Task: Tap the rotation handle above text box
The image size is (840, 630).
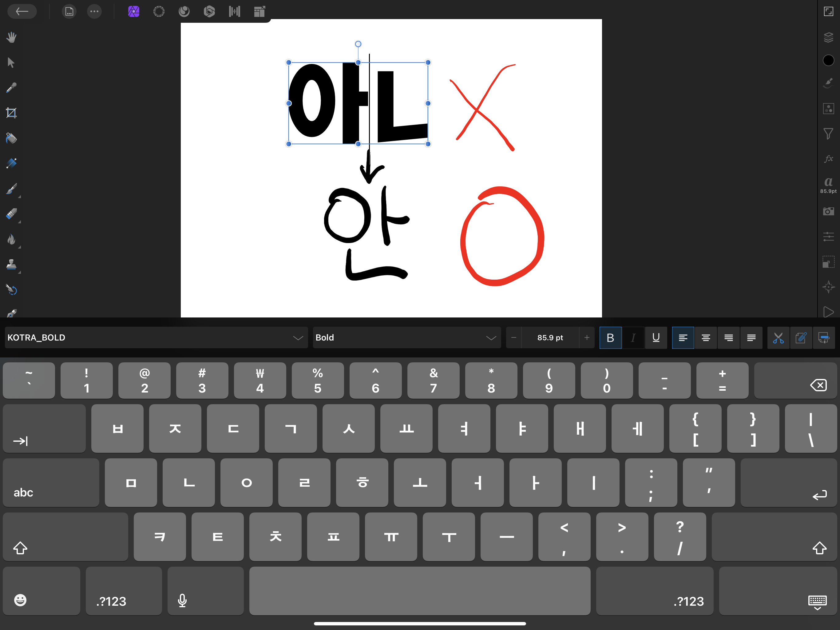Action: [x=358, y=44]
